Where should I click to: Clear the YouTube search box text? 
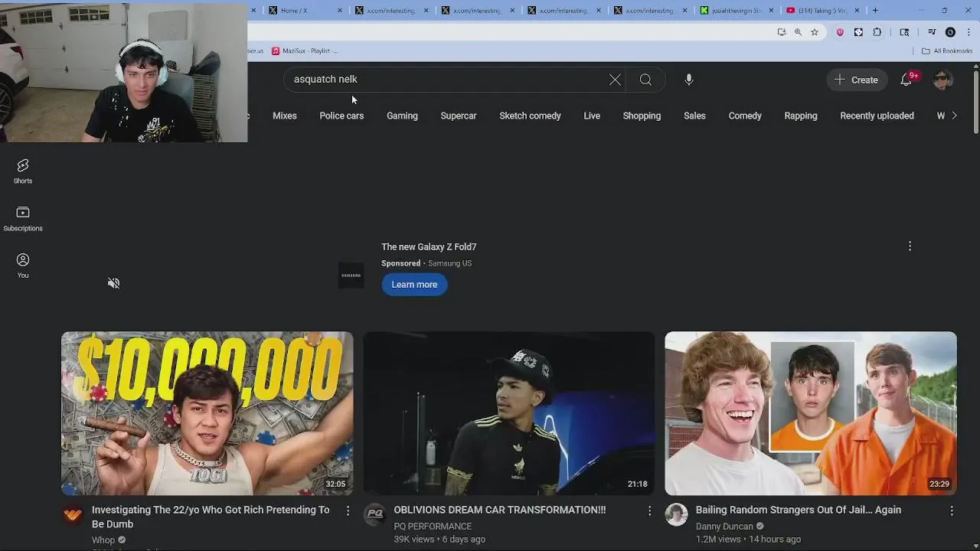615,80
